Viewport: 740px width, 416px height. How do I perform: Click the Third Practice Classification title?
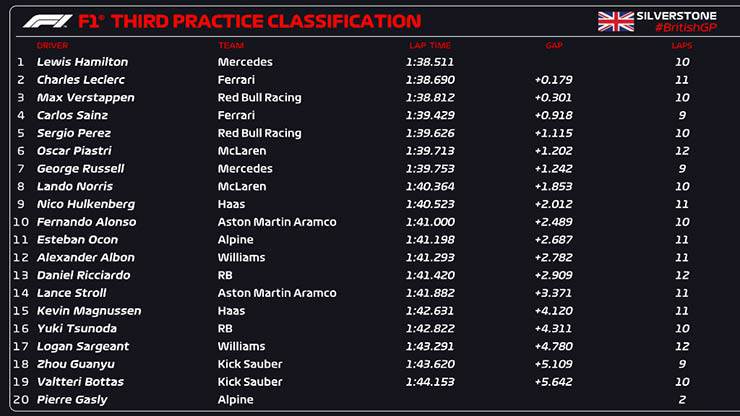278,21
